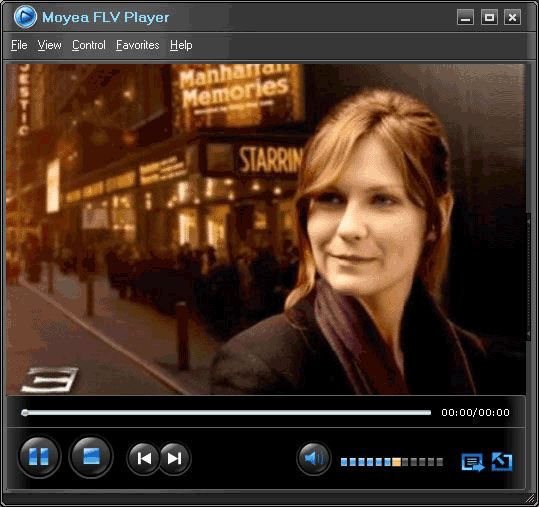The width and height of the screenshot is (539, 507).
Task: Open the Control menu
Action: (x=89, y=45)
